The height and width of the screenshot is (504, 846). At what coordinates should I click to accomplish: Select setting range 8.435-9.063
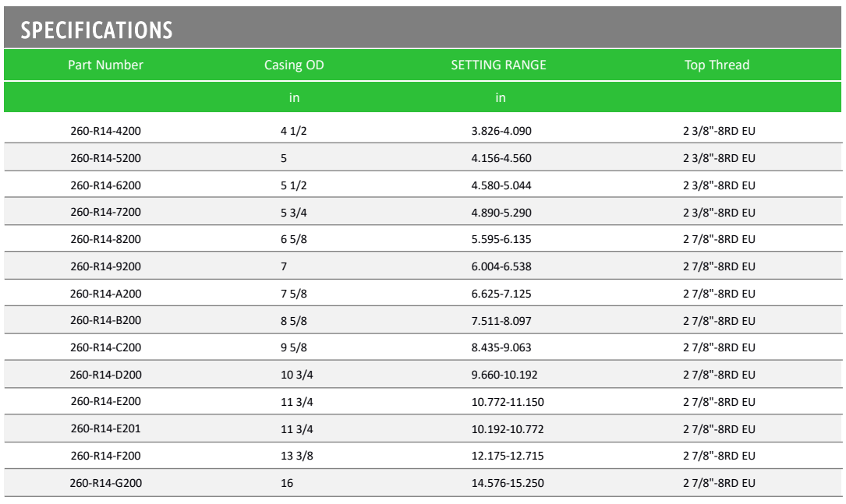coord(501,347)
